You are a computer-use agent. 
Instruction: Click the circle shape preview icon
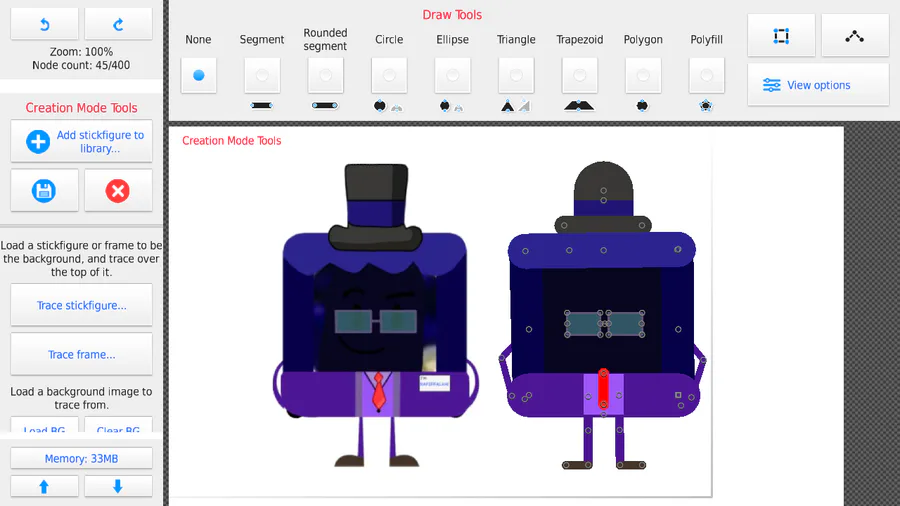tap(380, 106)
